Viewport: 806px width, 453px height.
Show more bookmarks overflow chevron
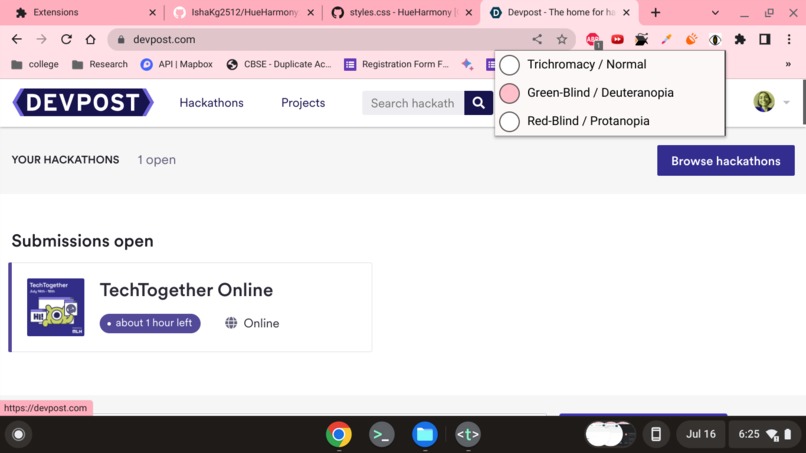(787, 64)
